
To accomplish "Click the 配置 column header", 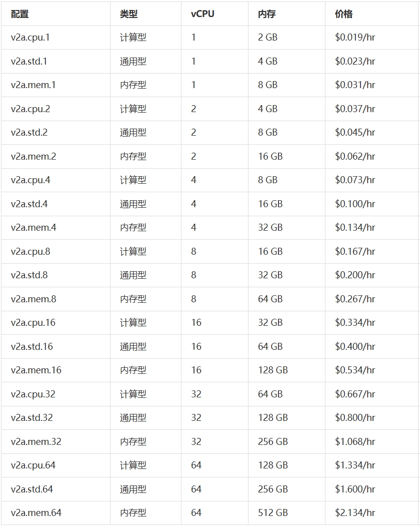I will click(x=20, y=14).
